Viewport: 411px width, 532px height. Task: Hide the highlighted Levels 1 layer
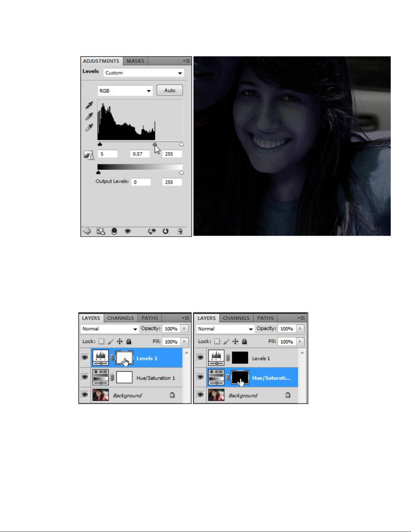click(x=85, y=358)
